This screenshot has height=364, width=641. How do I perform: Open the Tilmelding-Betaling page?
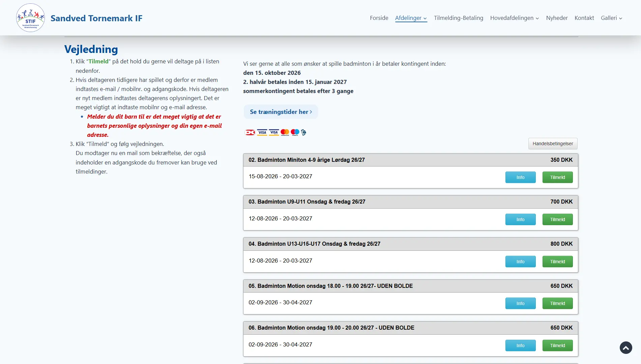459,18
